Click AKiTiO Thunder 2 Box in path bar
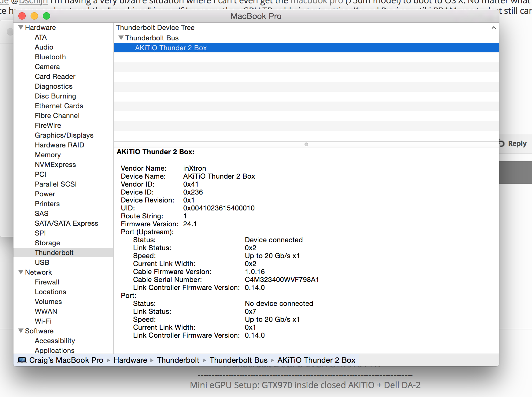532x397 pixels. pos(316,360)
